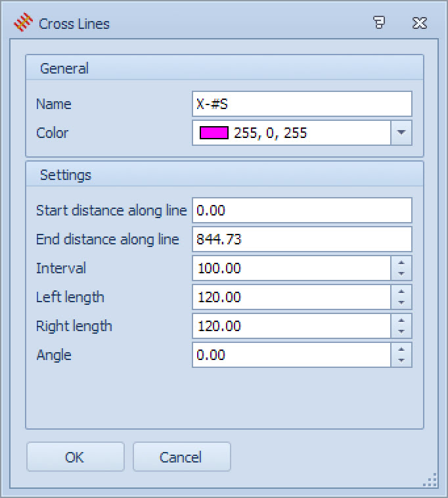Screen dimensions: 448x498
Task: Click the Cross Lines title bar icon
Action: coord(24,24)
